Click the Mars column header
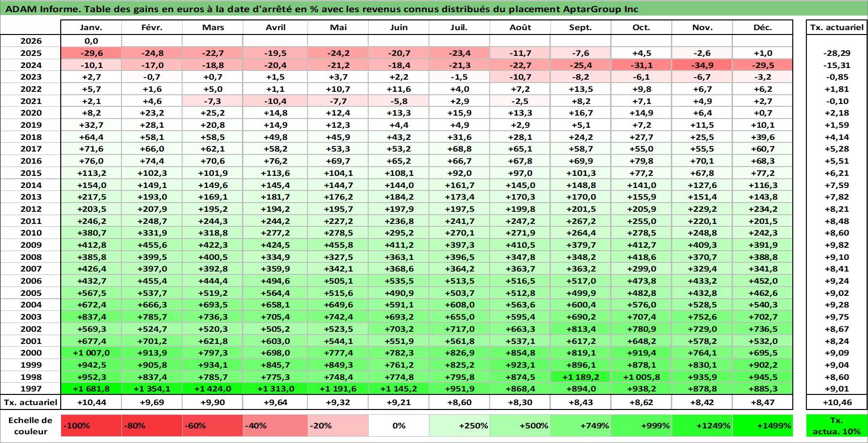The width and height of the screenshot is (868, 443). (213, 27)
